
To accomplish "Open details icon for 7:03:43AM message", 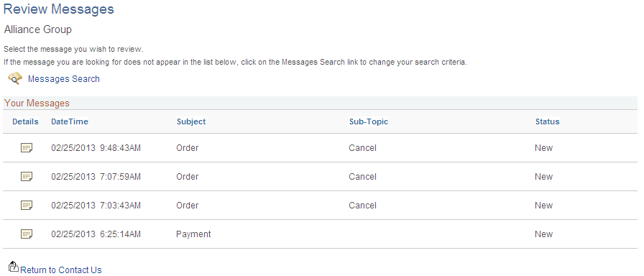I will point(27,206).
